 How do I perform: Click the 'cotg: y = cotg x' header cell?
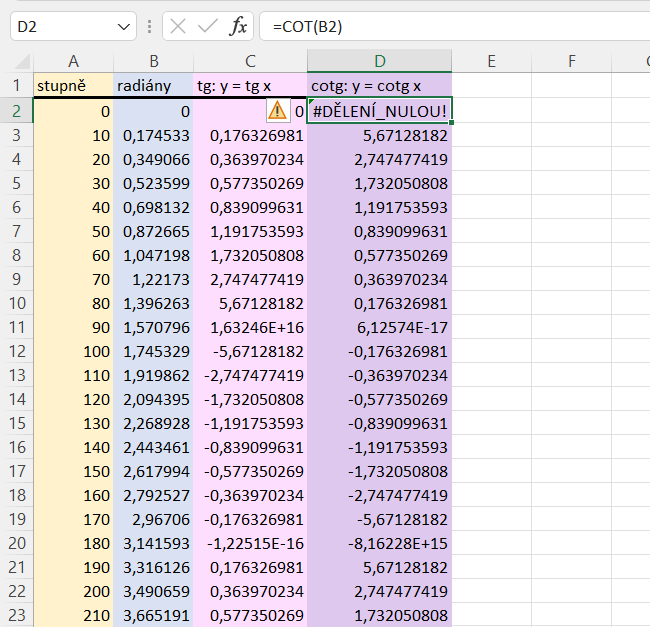coord(379,87)
